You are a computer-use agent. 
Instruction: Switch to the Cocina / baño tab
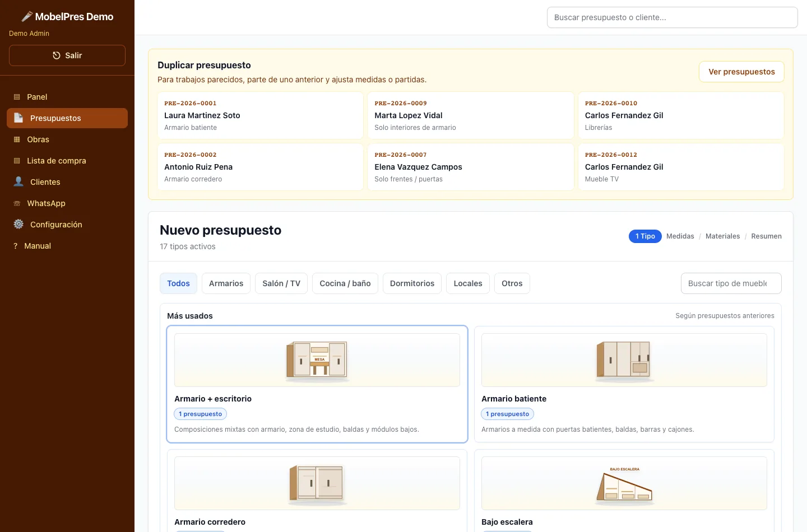point(345,283)
